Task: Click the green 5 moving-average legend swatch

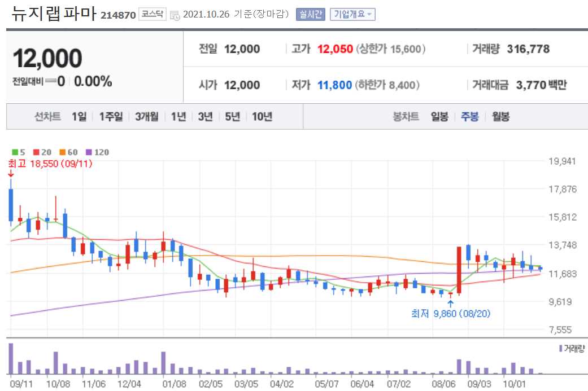Action: (15, 152)
